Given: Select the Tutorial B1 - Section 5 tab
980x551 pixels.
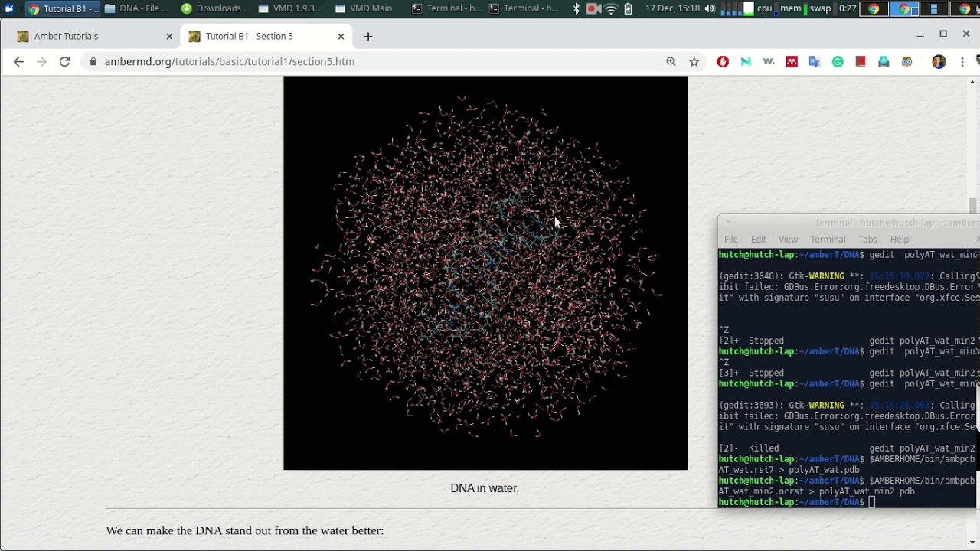Looking at the screenshot, I should tap(266, 36).
